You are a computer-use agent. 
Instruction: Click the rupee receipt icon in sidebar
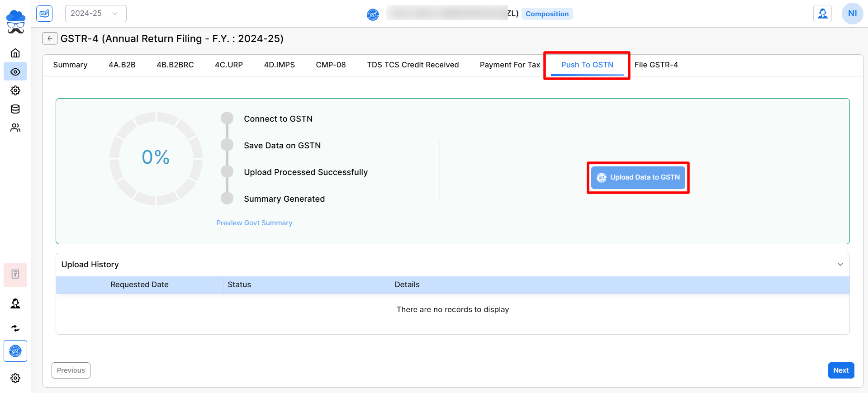(x=15, y=275)
